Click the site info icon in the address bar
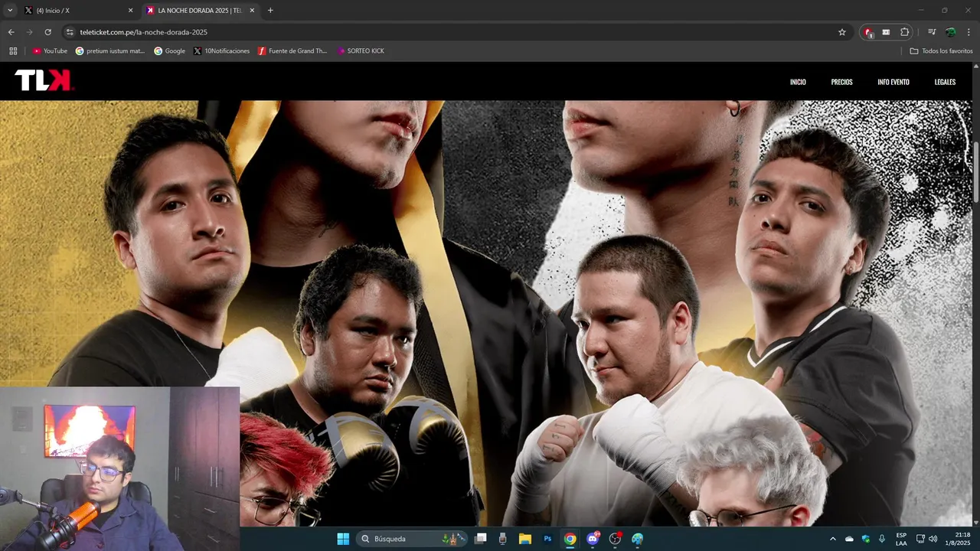The height and width of the screenshot is (551, 980). click(70, 32)
